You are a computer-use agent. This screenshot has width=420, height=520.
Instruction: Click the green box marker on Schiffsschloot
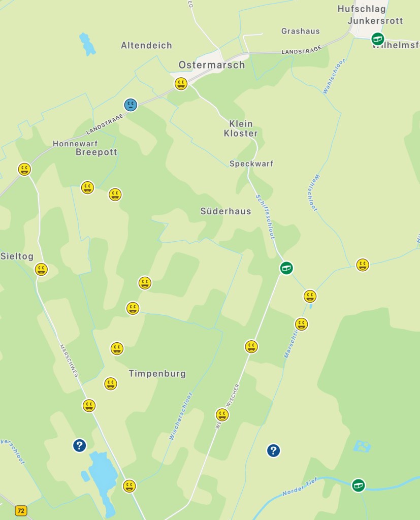tap(286, 268)
